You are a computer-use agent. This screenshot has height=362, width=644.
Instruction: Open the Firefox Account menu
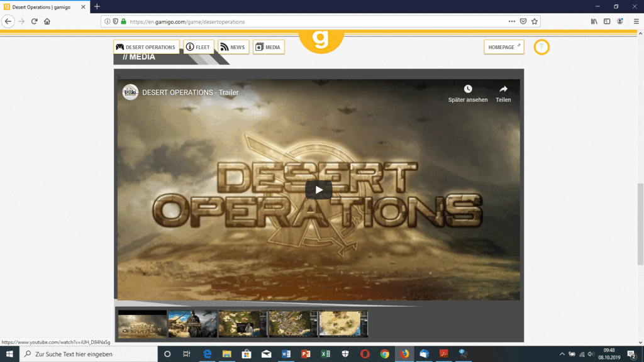click(619, 21)
